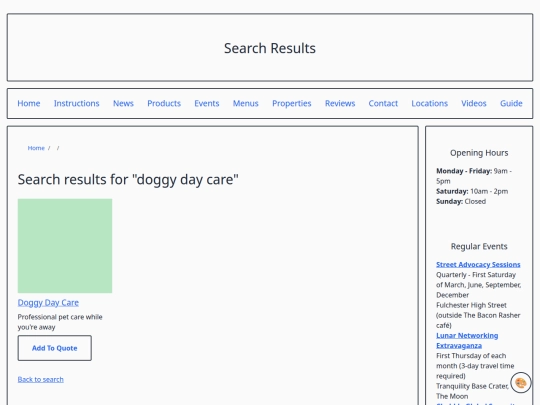Visit the Properties page

click(x=292, y=103)
